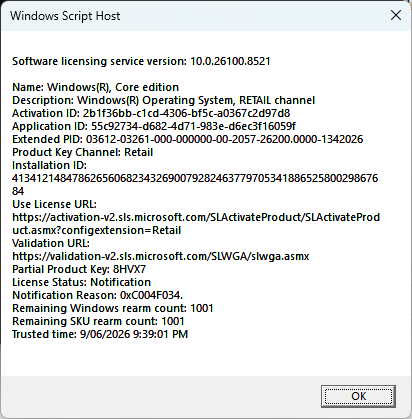Click the Application ID line
The image size is (412, 419).
pyautogui.click(x=154, y=126)
